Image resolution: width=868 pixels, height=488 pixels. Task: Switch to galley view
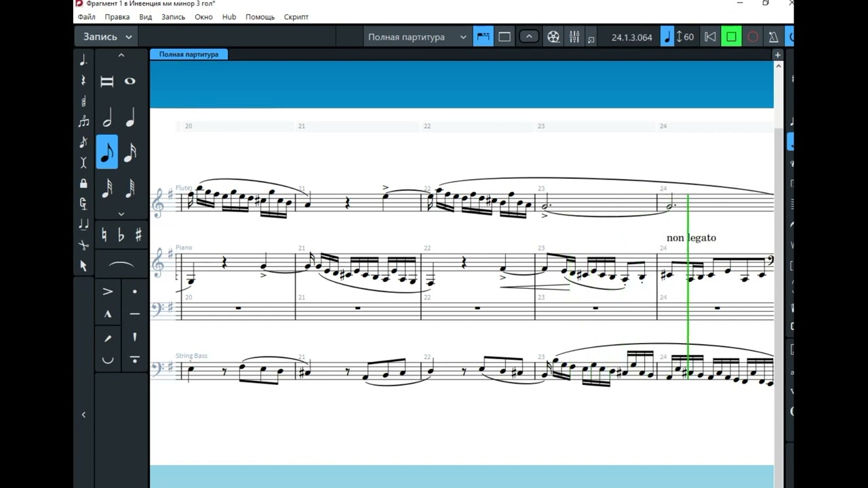(483, 37)
